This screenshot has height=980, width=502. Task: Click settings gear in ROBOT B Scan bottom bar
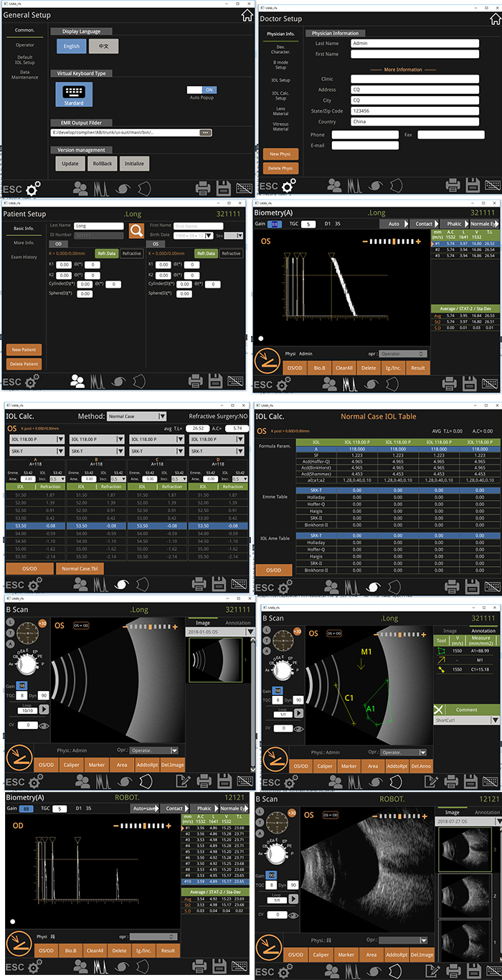tap(285, 971)
